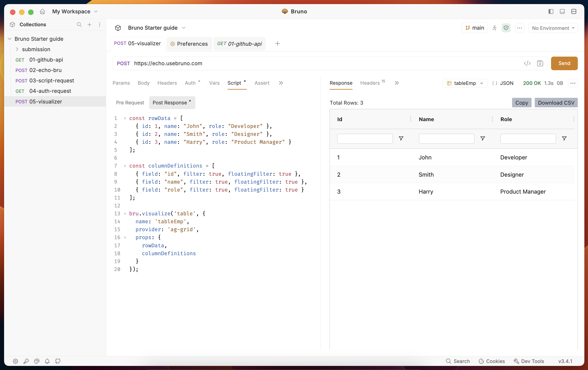Send the request
The width and height of the screenshot is (588, 370).
(x=564, y=63)
